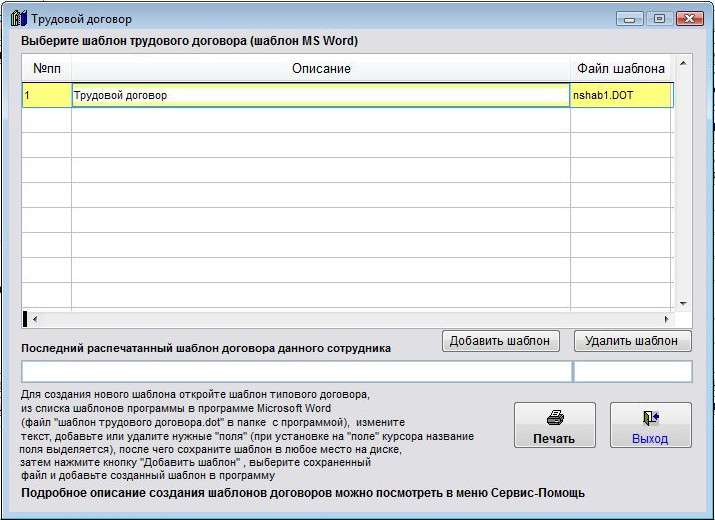Image resolution: width=715 pixels, height=520 pixels.
Task: Click the printer icon on Печать button
Action: (555, 417)
